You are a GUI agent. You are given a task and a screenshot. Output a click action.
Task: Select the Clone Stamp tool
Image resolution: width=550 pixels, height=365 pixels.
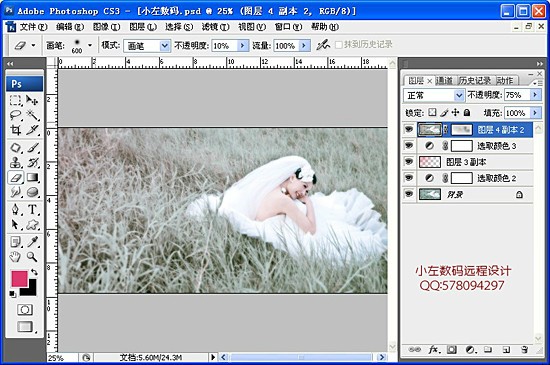(x=15, y=162)
